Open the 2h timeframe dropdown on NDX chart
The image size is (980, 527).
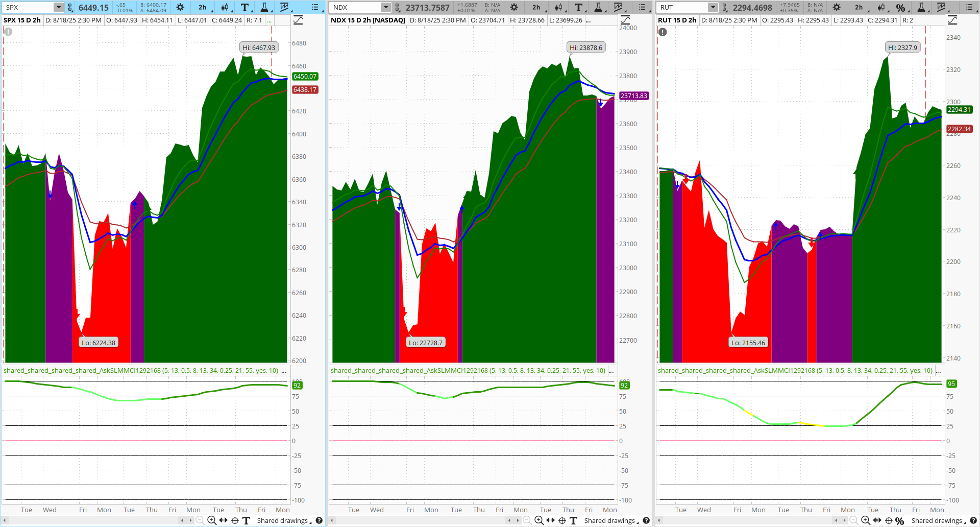coord(536,7)
